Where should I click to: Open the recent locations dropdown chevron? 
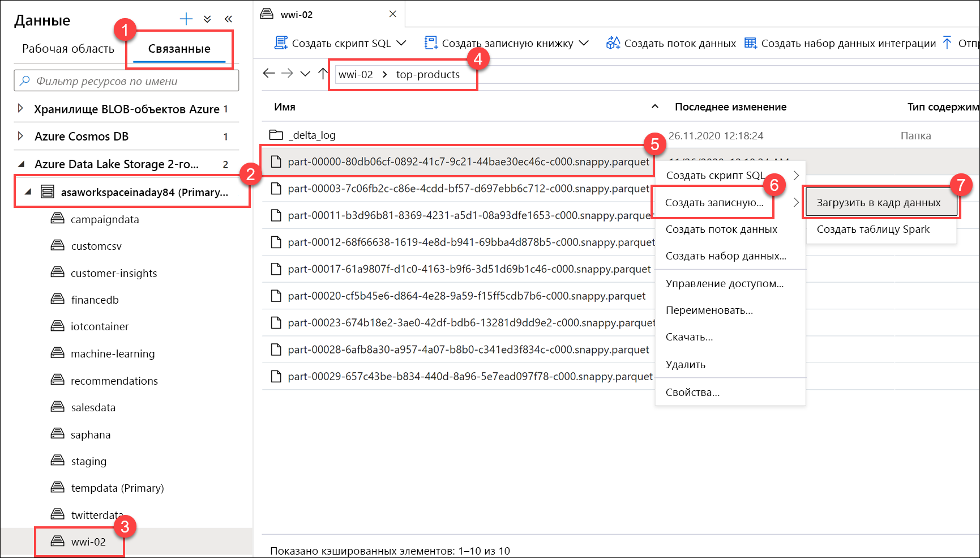point(305,74)
